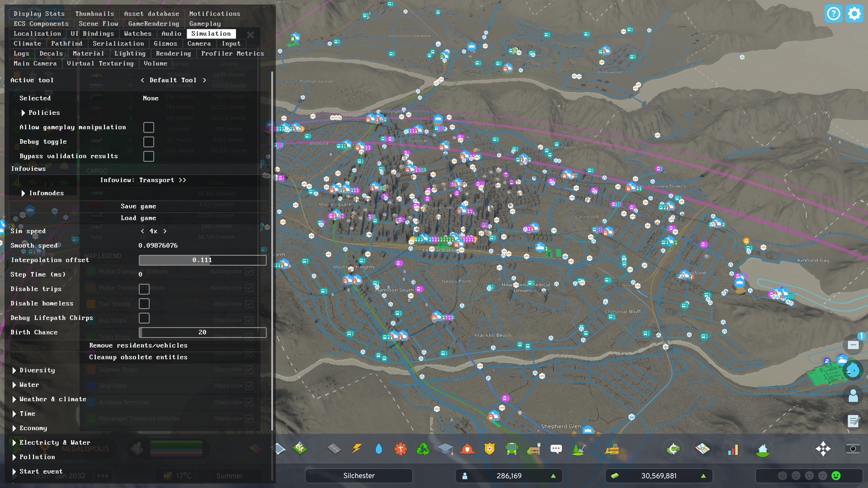Enable Allow gameplay manipulation checkbox
Screen dimensions: 868x488
click(x=149, y=127)
